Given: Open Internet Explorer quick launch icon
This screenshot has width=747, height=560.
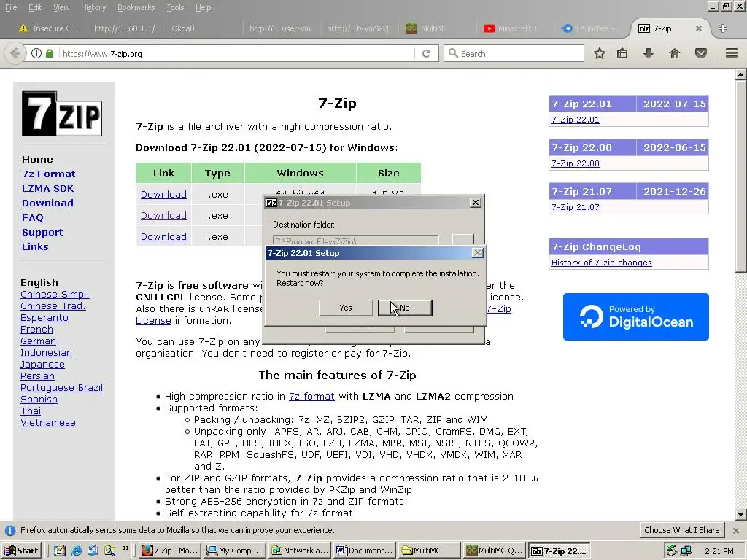Looking at the screenshot, I should pyautogui.click(x=76, y=551).
